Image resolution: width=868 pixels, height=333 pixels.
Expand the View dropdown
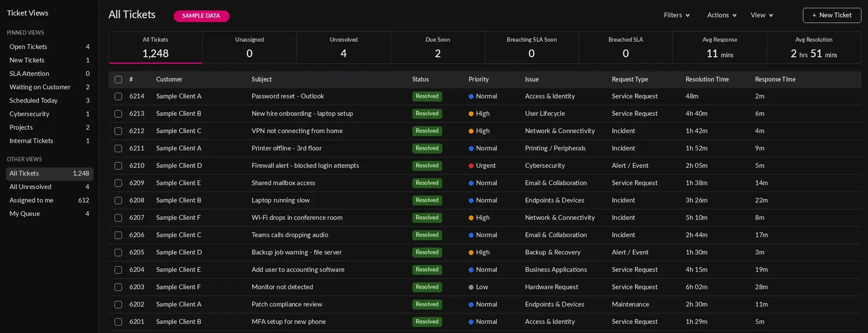(x=762, y=15)
